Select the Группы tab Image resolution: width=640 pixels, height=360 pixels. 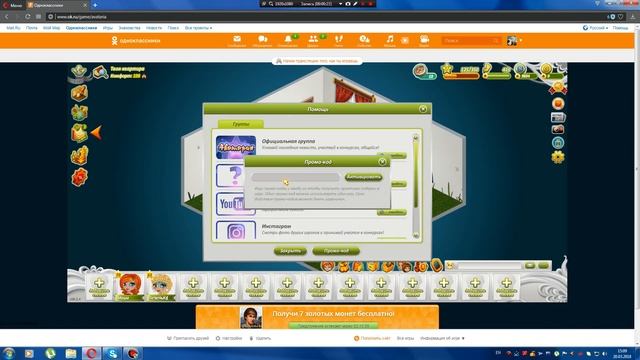point(241,124)
